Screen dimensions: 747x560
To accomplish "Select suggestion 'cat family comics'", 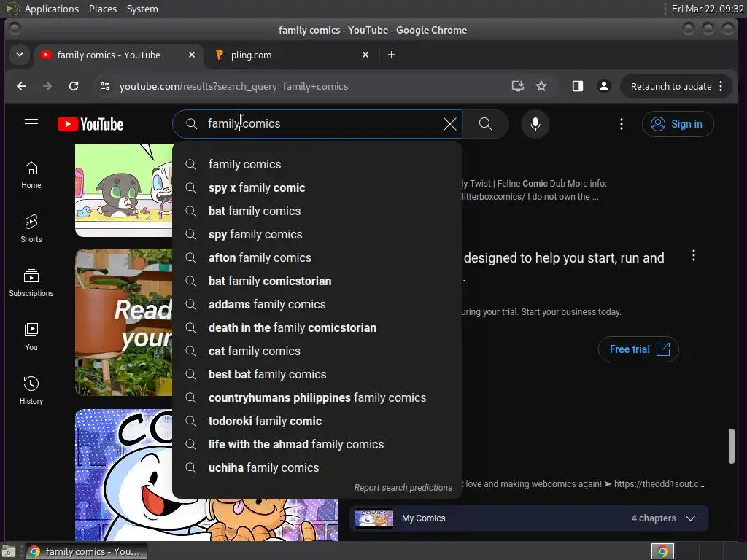I will 317,351.
